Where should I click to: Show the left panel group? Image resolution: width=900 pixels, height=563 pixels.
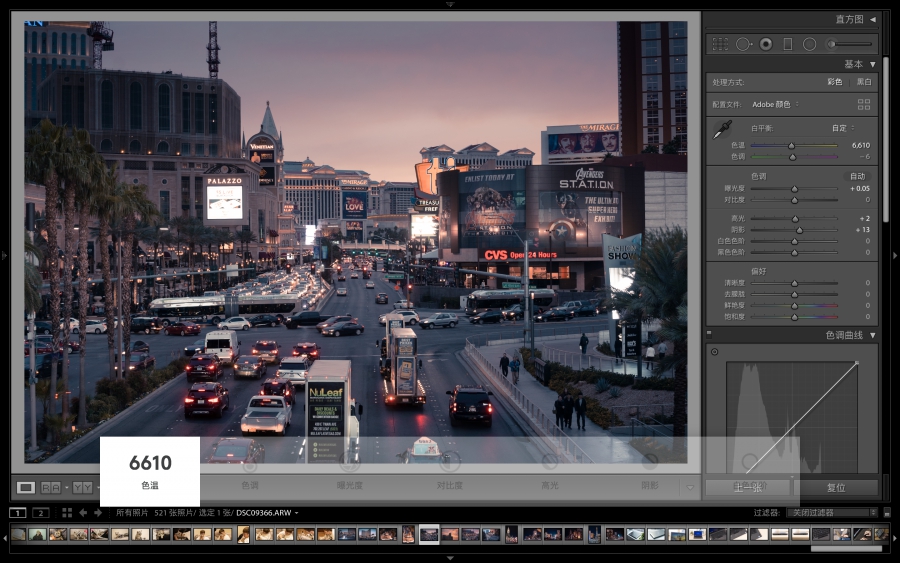pyautogui.click(x=4, y=255)
